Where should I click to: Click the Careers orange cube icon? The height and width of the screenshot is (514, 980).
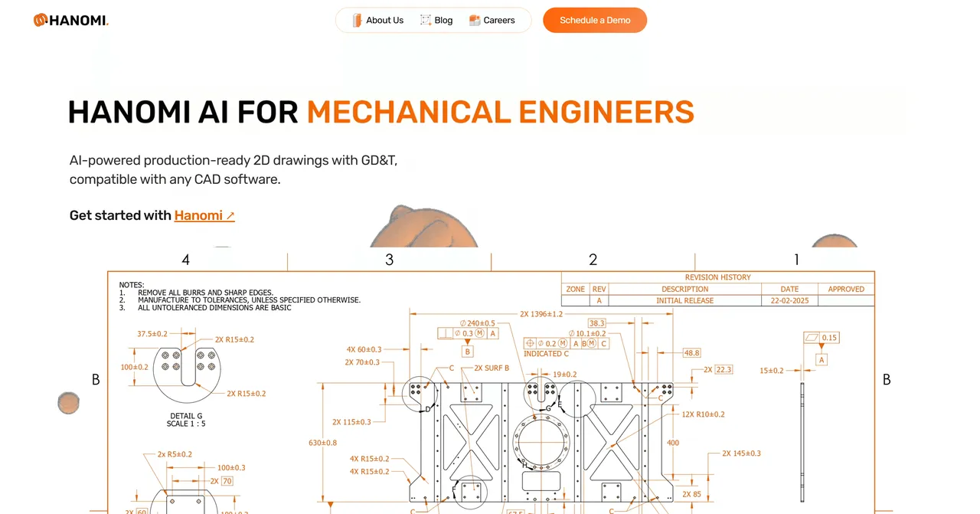[x=475, y=20]
